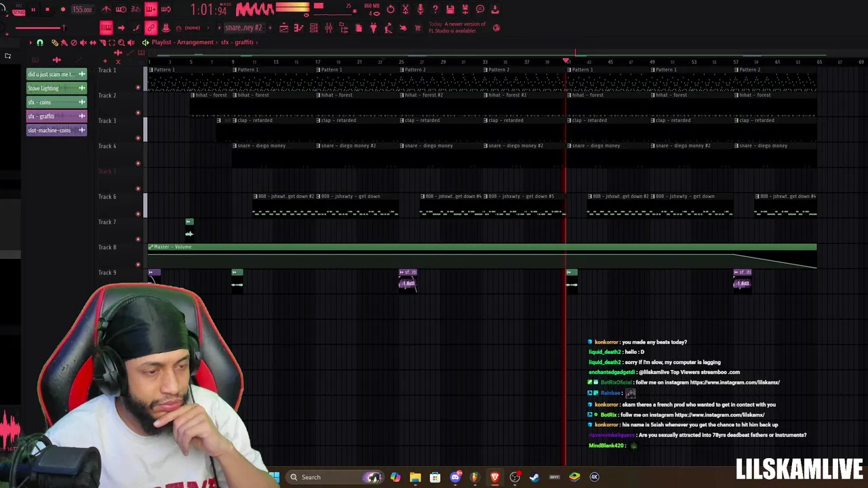Mute Track 6 using its dot

[138, 214]
